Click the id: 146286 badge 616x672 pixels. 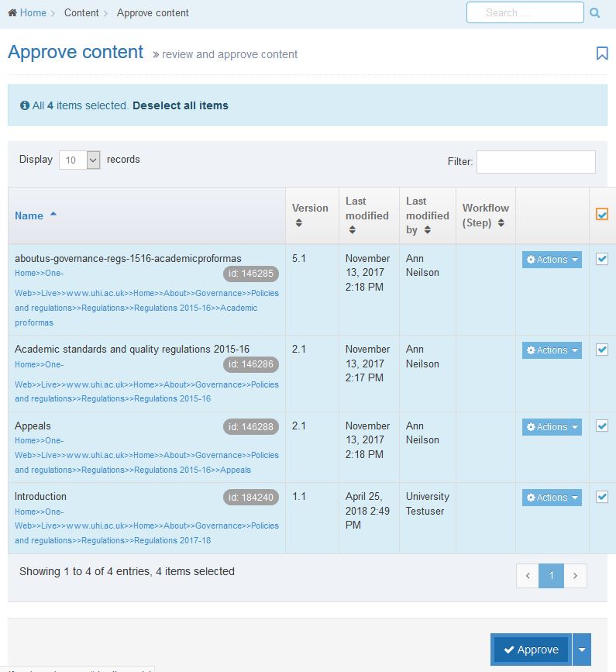[250, 364]
